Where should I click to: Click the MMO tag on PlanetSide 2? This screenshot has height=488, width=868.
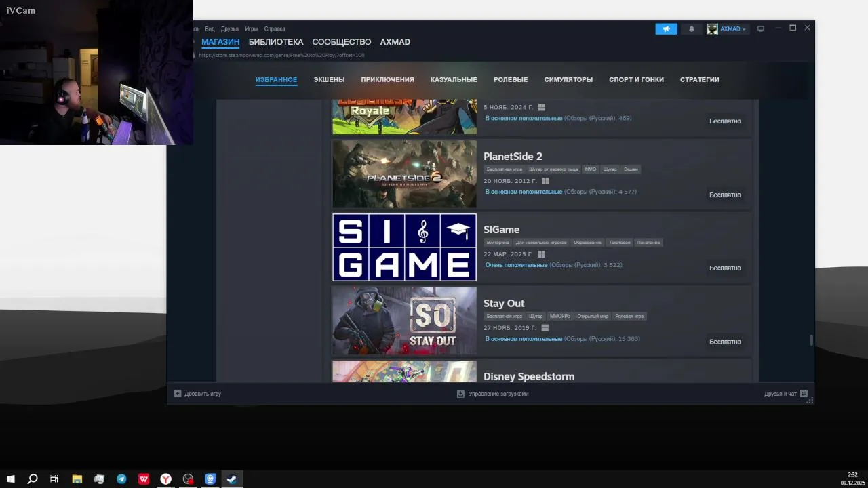pos(590,169)
